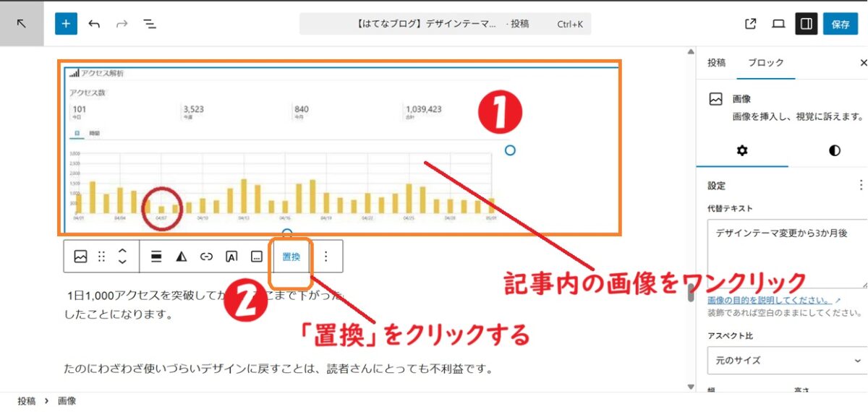The width and height of the screenshot is (868, 412).
Task: Click the back arrow at top-left of editor
Action: coord(21,24)
